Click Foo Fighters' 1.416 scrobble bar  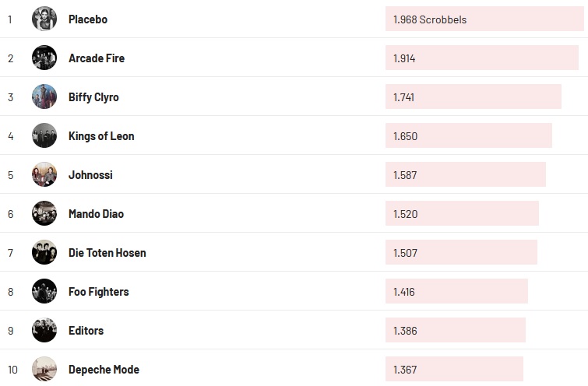point(456,291)
